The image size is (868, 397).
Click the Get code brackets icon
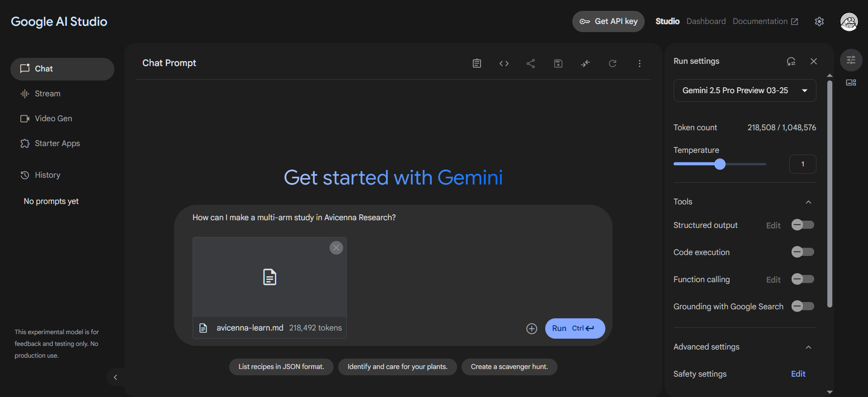[504, 63]
